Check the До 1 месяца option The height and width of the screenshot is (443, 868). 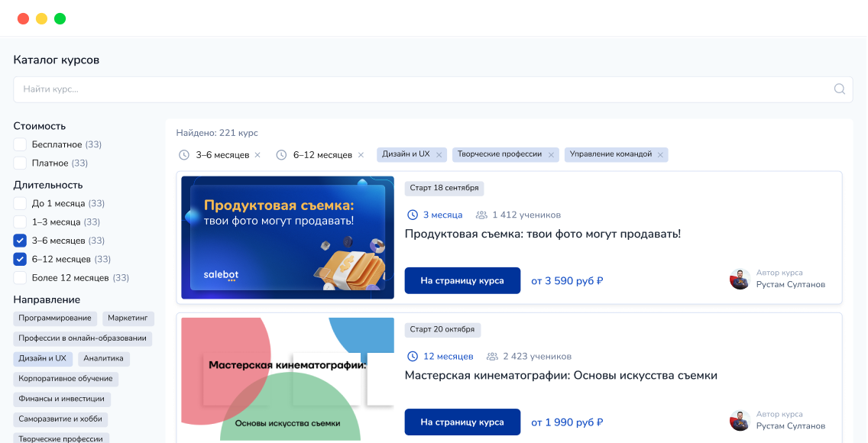(20, 203)
